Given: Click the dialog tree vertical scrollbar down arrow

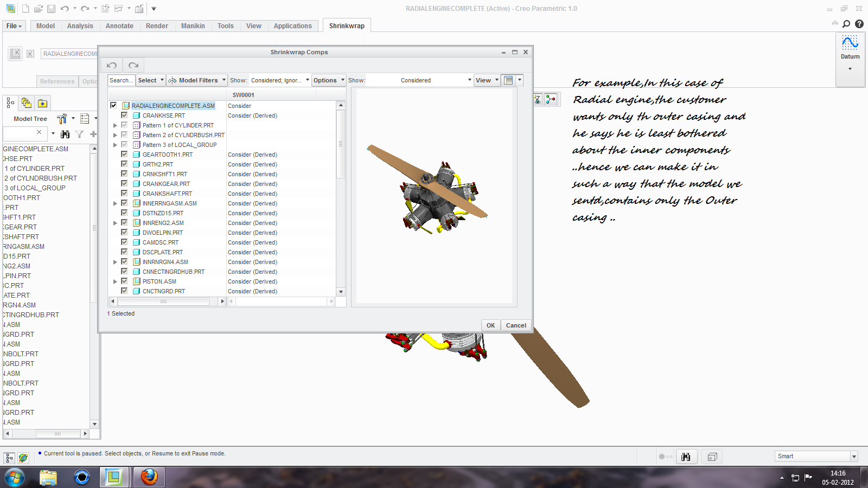Looking at the screenshot, I should tap(341, 292).
